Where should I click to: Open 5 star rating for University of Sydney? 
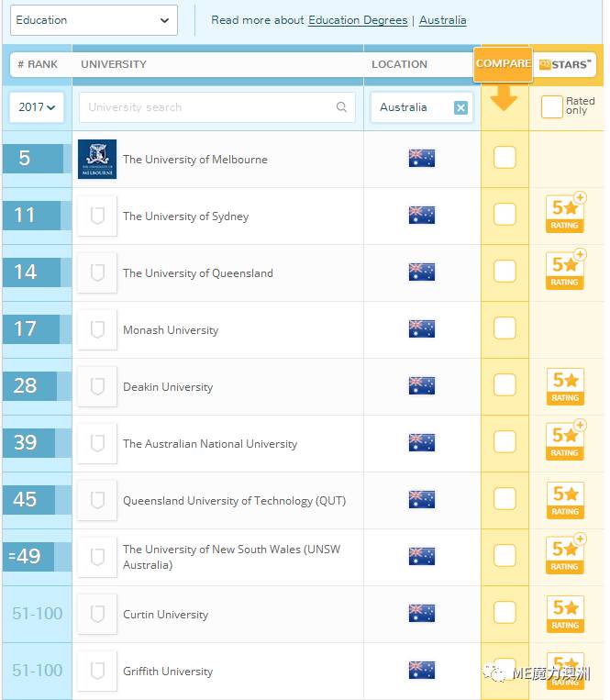click(x=565, y=214)
